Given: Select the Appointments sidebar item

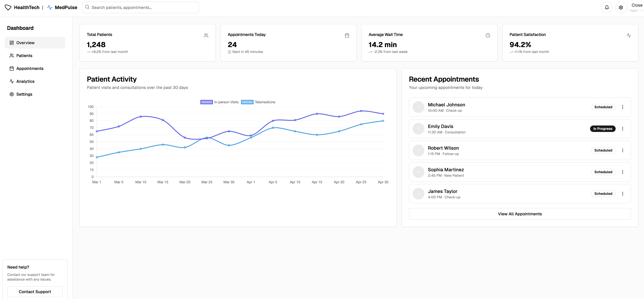Looking at the screenshot, I should click(x=30, y=69).
